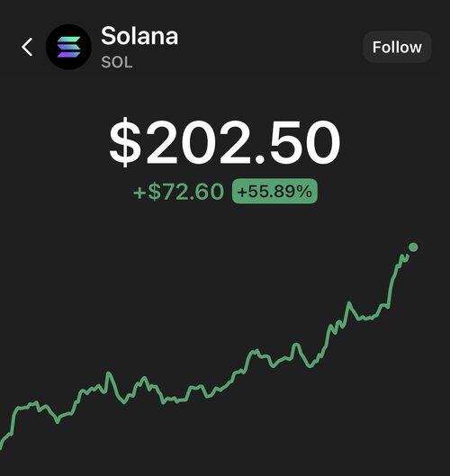Tap the SOL ticker symbol label
Screen dimensions: 450x476
pos(117,62)
